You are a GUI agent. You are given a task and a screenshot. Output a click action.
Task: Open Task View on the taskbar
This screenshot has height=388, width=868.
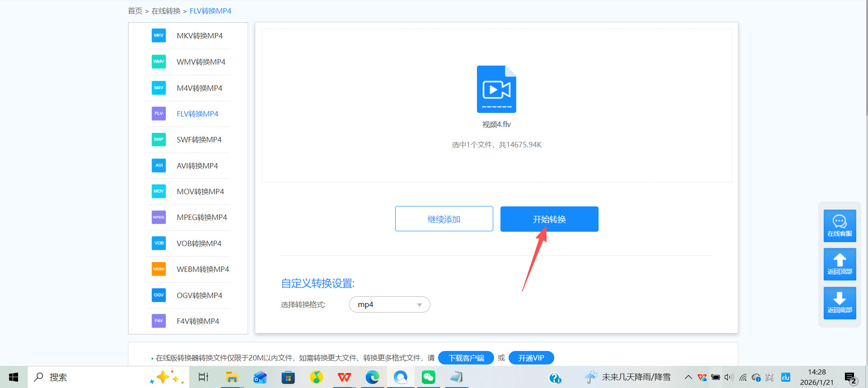point(203,377)
